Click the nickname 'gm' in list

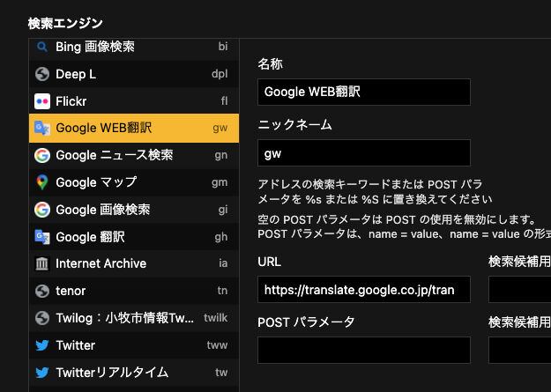220,182
